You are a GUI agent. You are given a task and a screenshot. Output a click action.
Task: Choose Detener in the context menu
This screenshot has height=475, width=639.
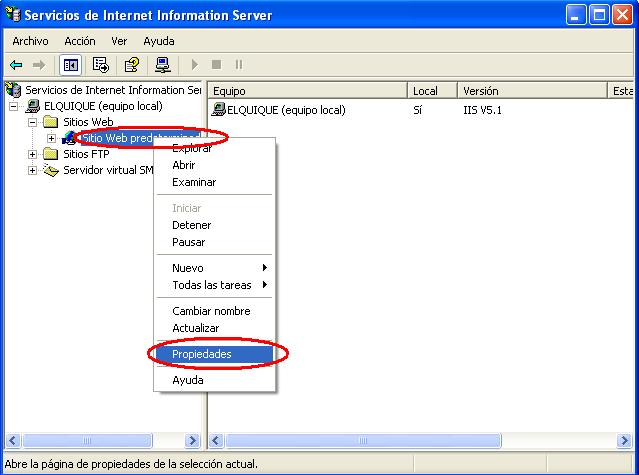pyautogui.click(x=214, y=225)
